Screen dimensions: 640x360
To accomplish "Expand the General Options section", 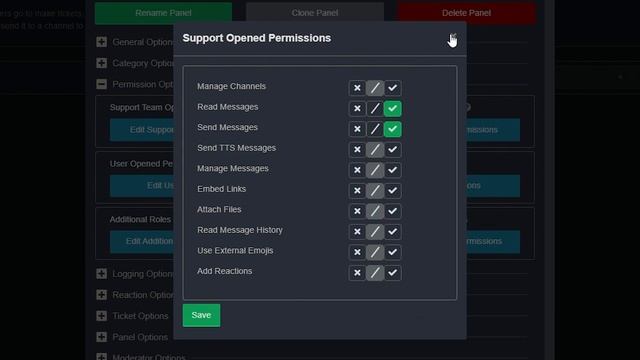I will [102, 42].
